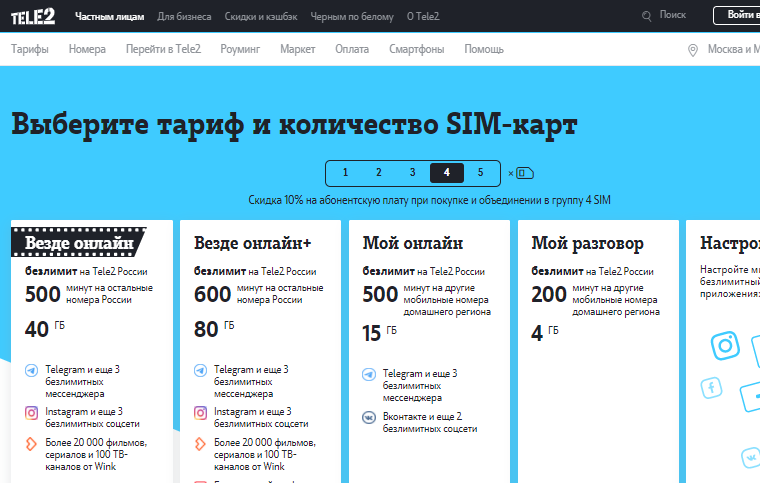The width and height of the screenshot is (760, 483).
Task: Click the Вконтакте icon in Мой онлайн card
Action: tap(369, 417)
